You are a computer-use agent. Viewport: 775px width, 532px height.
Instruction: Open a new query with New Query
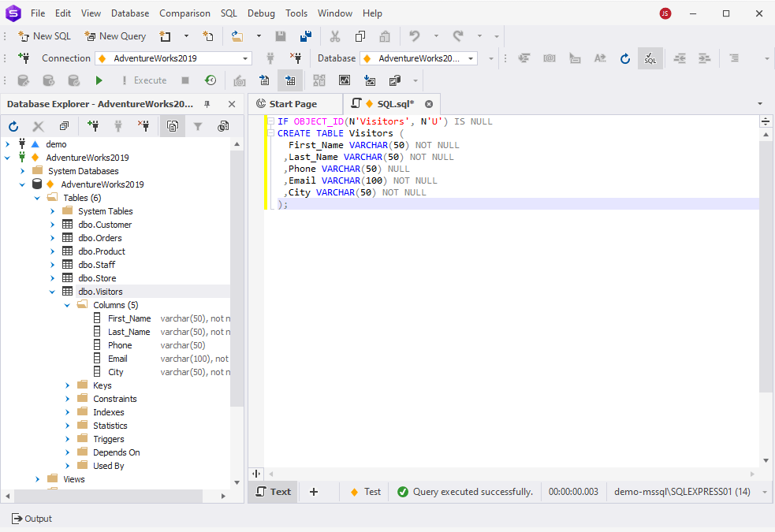pyautogui.click(x=115, y=35)
